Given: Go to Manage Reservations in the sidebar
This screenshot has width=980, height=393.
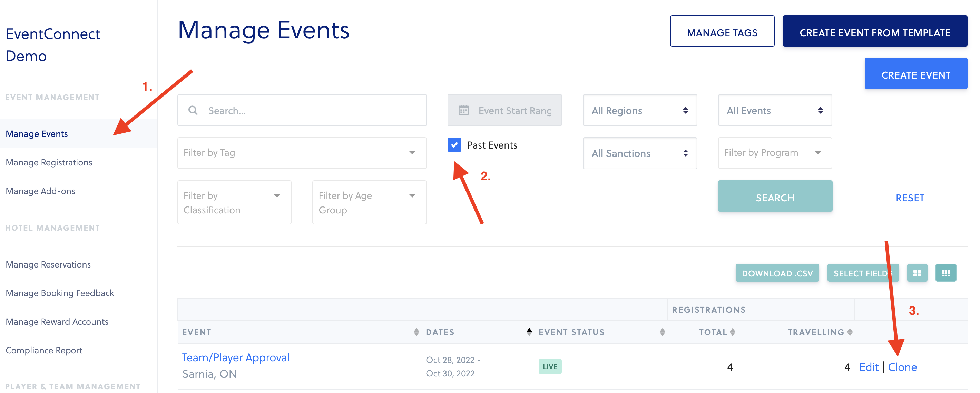Looking at the screenshot, I should [x=48, y=264].
